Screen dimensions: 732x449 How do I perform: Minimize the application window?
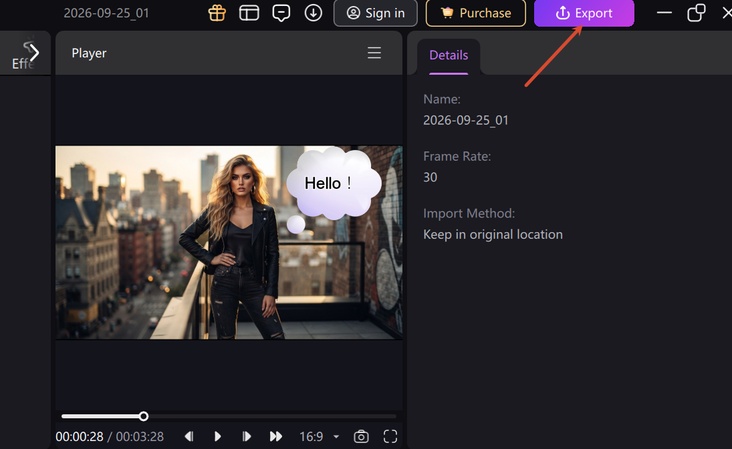tap(664, 13)
